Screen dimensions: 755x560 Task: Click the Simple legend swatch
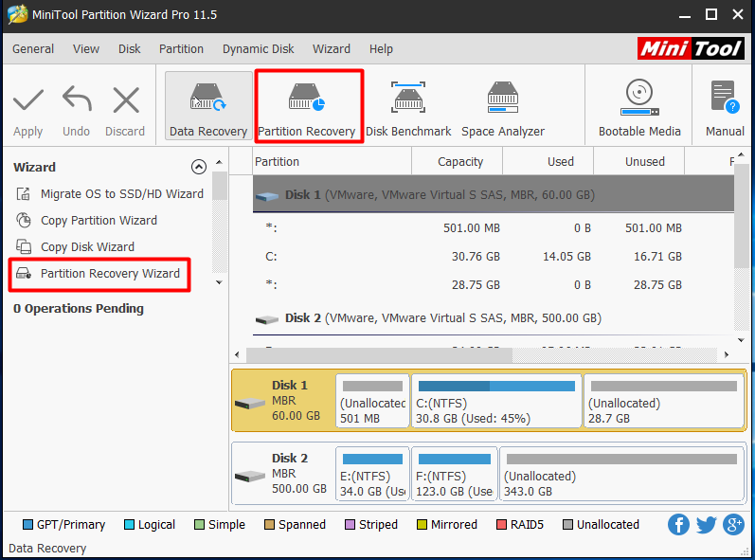click(199, 524)
